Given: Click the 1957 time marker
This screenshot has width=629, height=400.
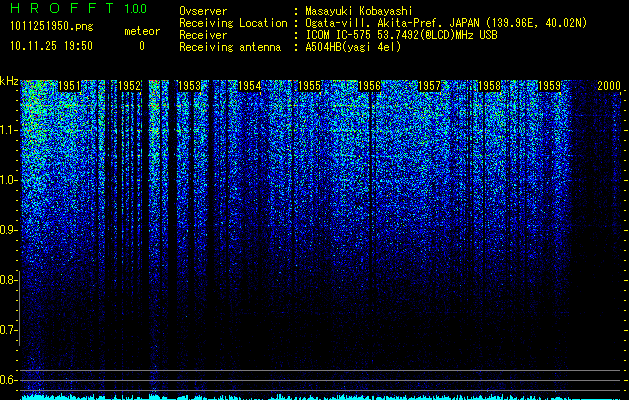Looking at the screenshot, I should (x=430, y=86).
